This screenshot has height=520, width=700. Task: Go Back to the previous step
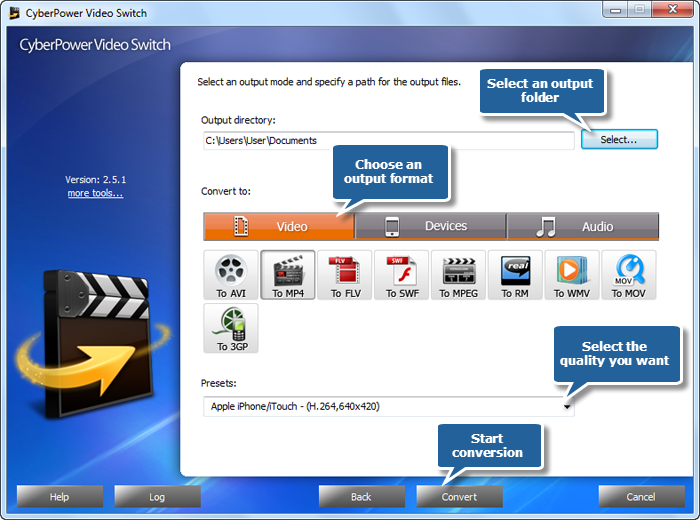tap(362, 496)
